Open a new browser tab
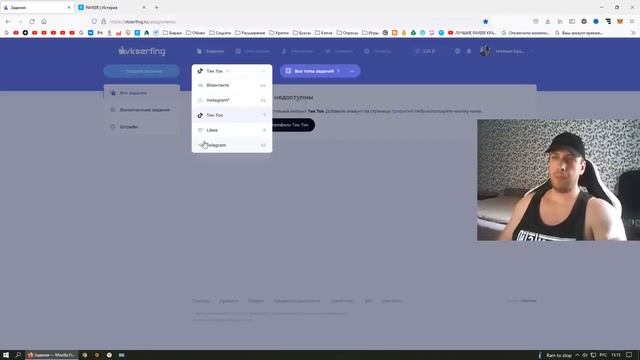The image size is (640, 360). tap(156, 7)
